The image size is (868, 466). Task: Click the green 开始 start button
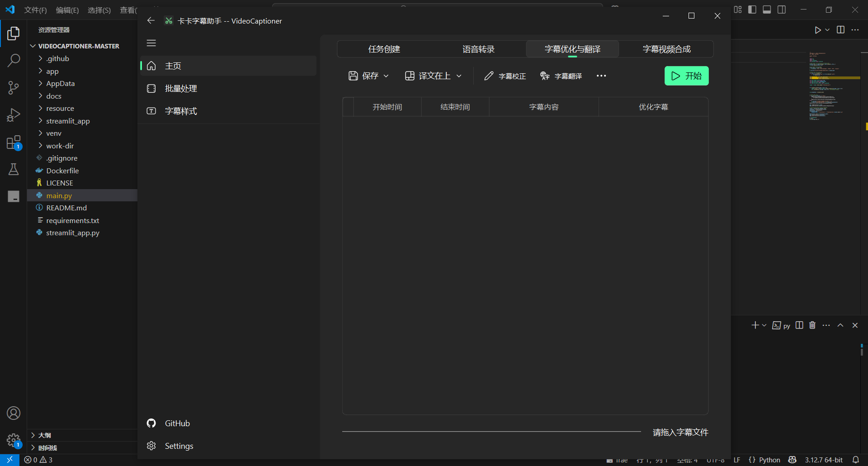pos(686,76)
